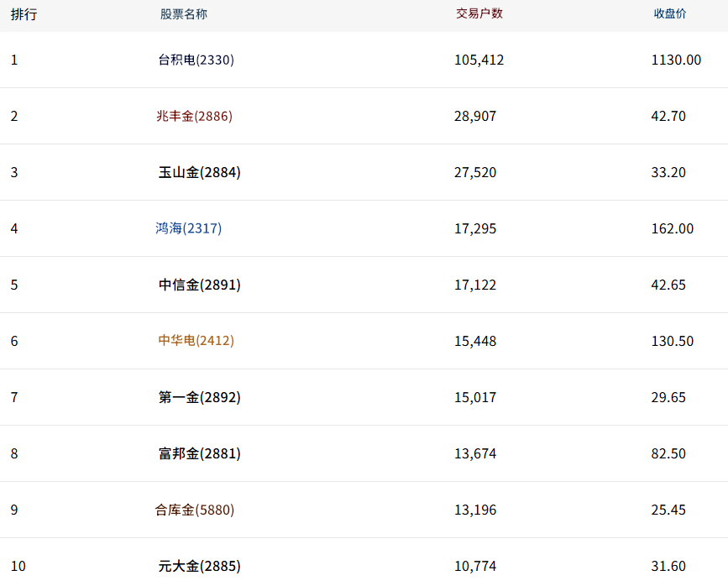This screenshot has width=728, height=586.
Task: Open the 中信金(2891) stock link
Action: tap(199, 285)
